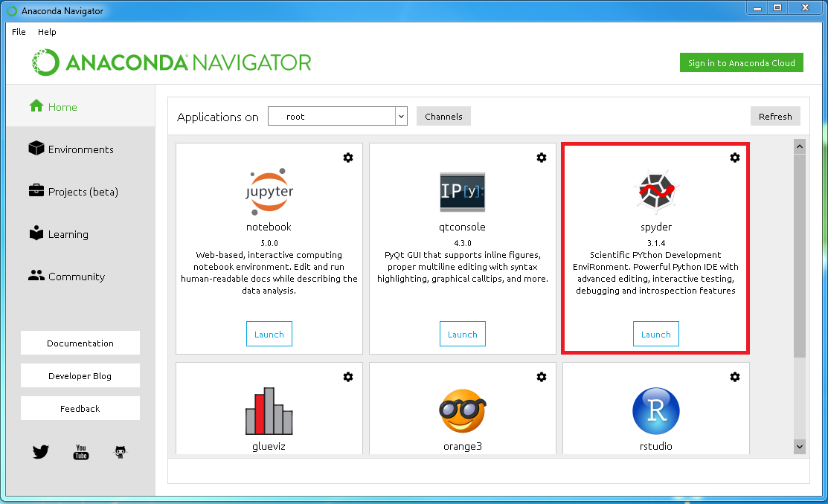Expand the environment dropdown showing root
The height and width of the screenshot is (504, 828).
pyautogui.click(x=401, y=117)
